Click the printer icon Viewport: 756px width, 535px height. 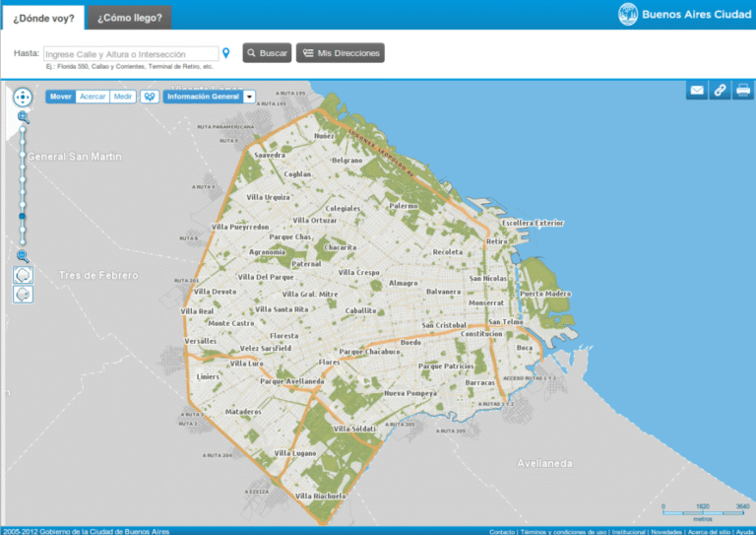743,91
